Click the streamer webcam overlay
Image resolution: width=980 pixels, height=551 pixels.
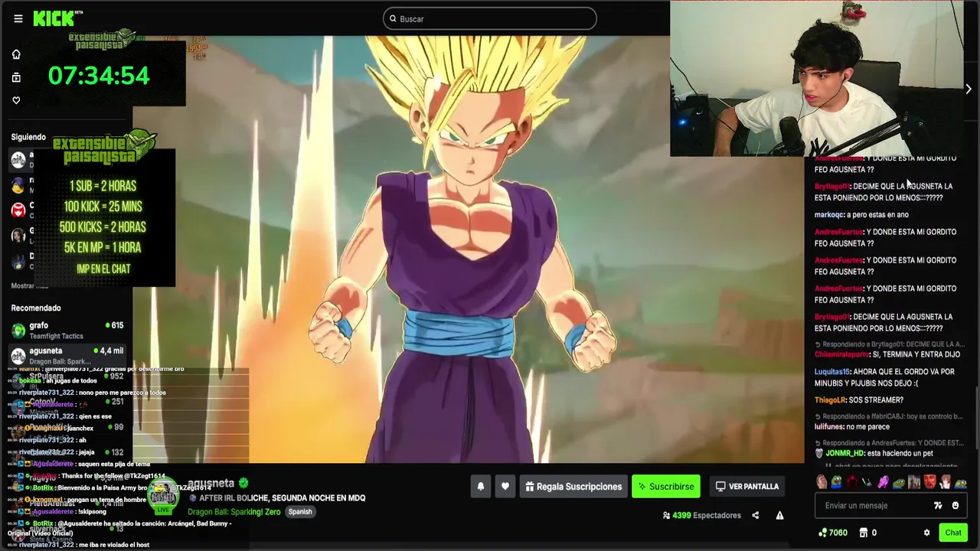(816, 79)
